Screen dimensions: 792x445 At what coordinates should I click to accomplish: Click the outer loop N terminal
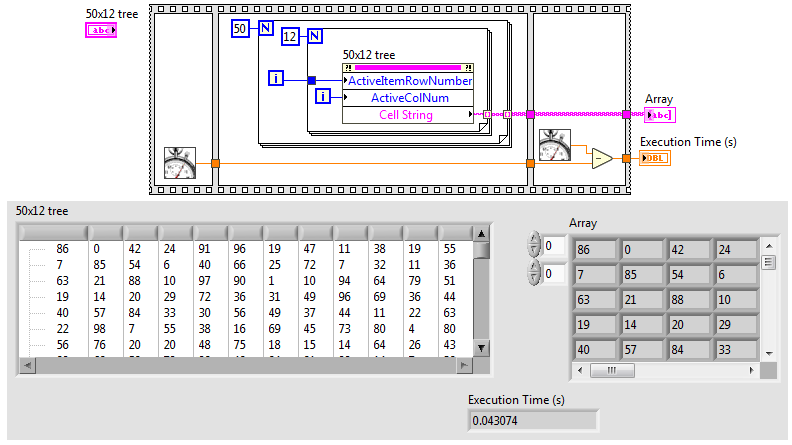[x=266, y=27]
